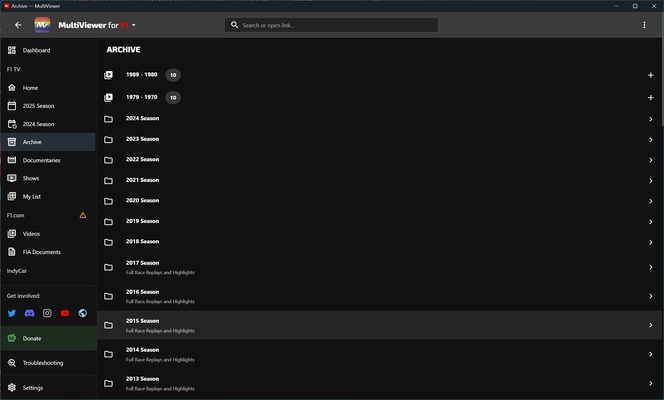This screenshot has width=664, height=400.
Task: Focus the Search or open link field
Action: pyautogui.click(x=331, y=25)
